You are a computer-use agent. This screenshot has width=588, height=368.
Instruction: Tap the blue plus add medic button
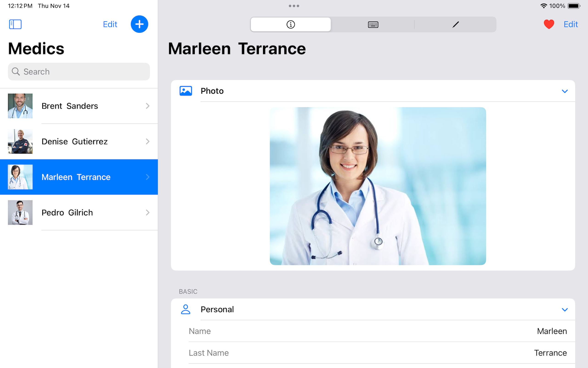[139, 24]
